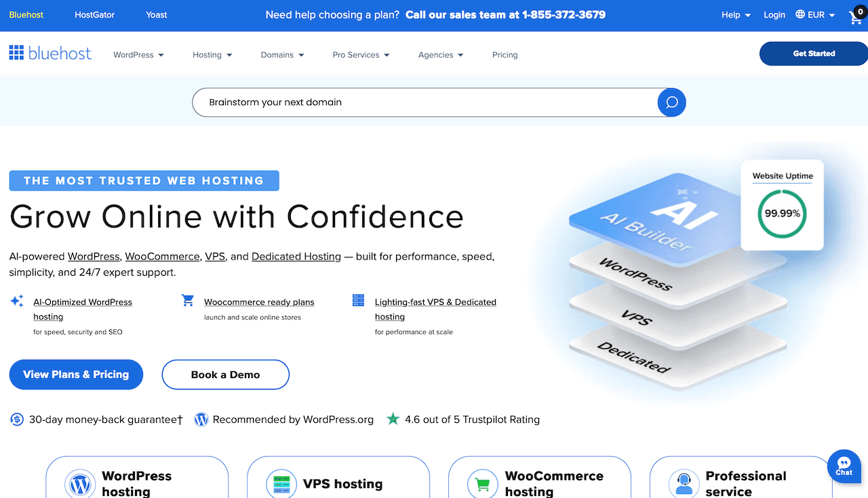
Task: Open the Dedicated Hosting link
Action: click(x=296, y=256)
